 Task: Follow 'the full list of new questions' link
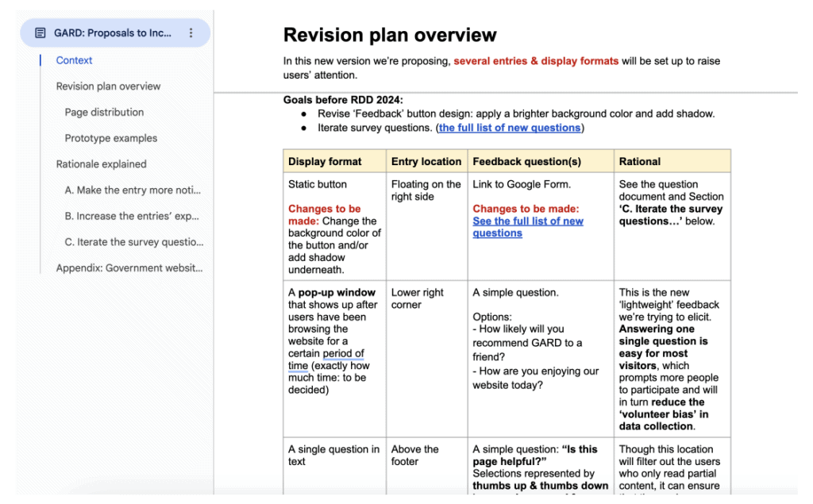click(510, 128)
